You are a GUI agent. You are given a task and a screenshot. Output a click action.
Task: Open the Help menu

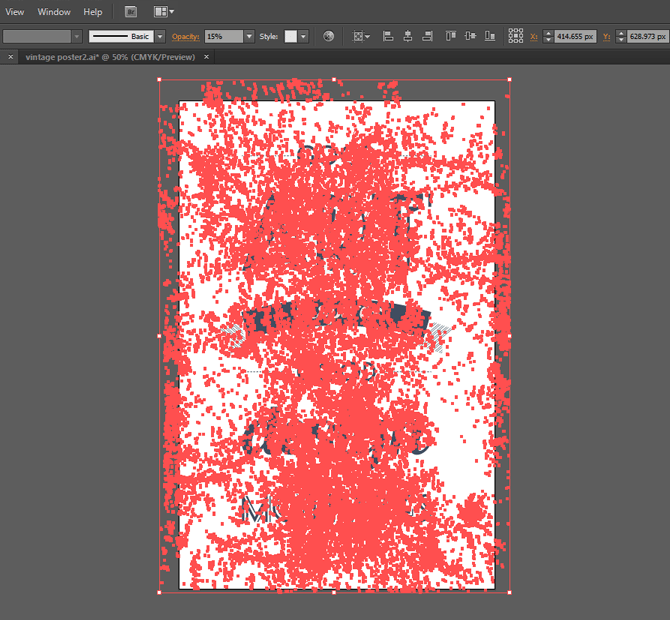93,12
